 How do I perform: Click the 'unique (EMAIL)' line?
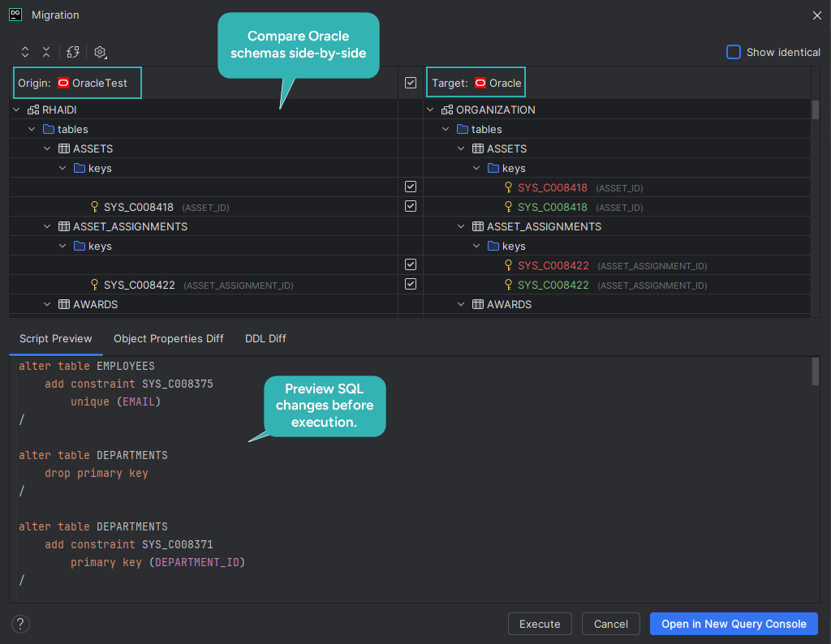click(x=115, y=402)
